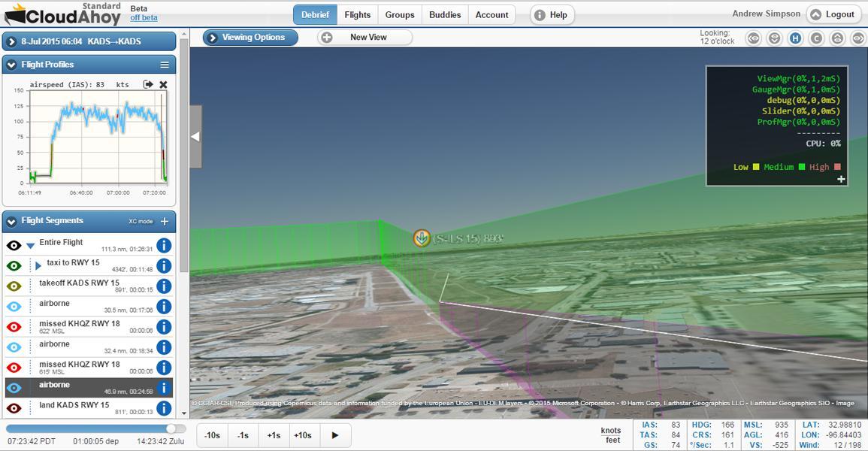This screenshot has width=868, height=451.
Task: Click the look-up eye icon
Action: (x=837, y=38)
